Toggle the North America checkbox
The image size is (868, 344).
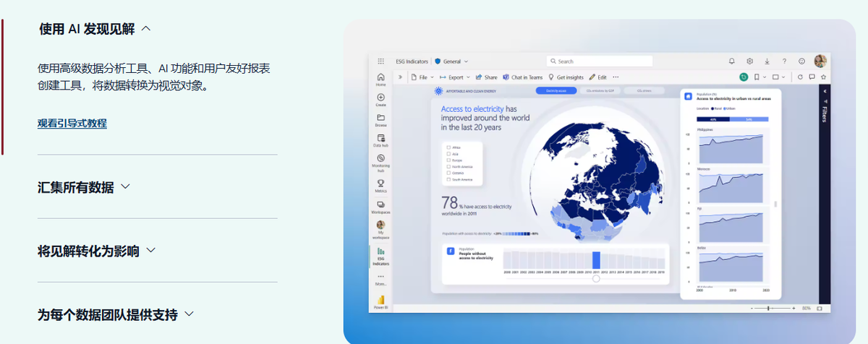click(x=449, y=167)
